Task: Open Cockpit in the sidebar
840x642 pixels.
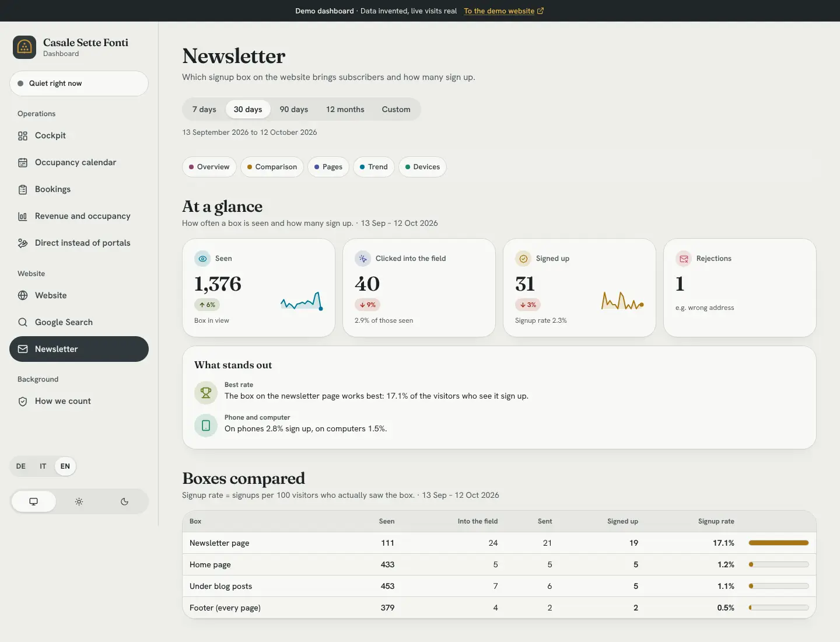Action: click(x=79, y=135)
